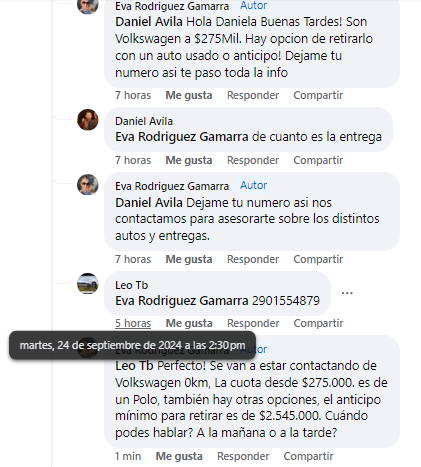Click Eva Rodriguez Gamarra mention in Daniel's comment
Image resolution: width=421 pixels, height=467 pixels.
182,137
